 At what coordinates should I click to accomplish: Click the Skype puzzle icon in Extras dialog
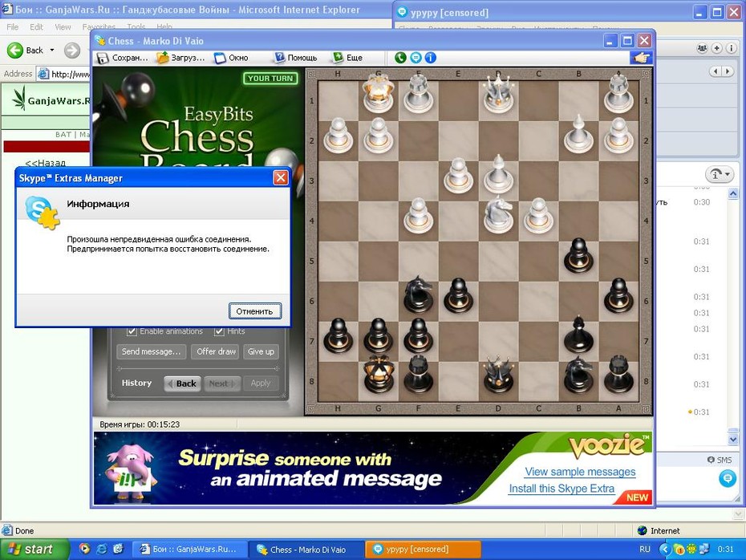tap(42, 212)
